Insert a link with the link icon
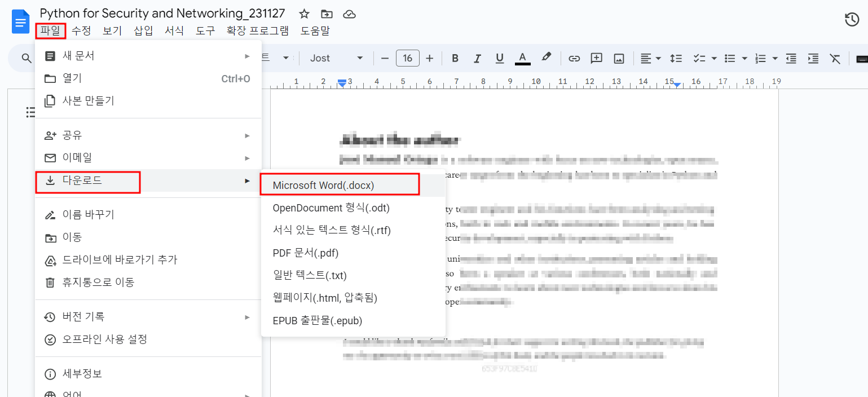868x397 pixels. tap(574, 58)
